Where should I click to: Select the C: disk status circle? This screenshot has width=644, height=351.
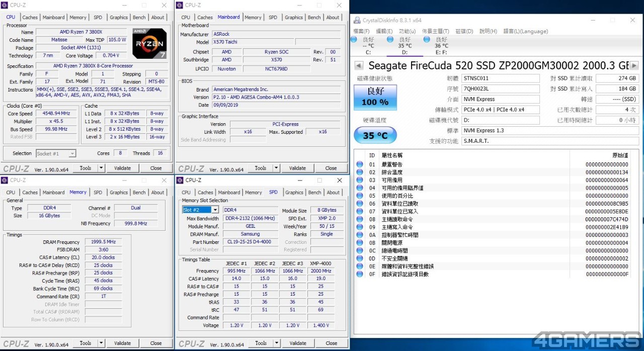354,39
